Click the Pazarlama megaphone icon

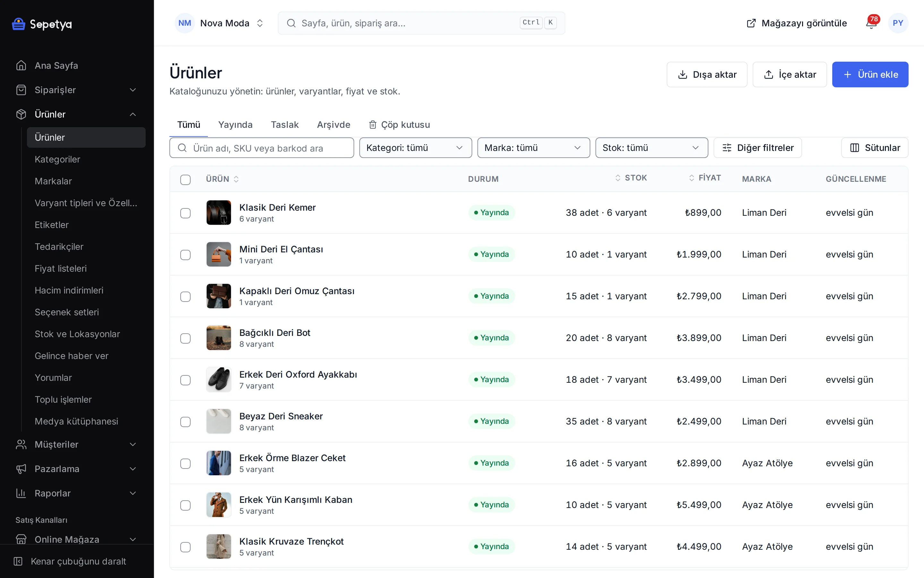click(21, 469)
